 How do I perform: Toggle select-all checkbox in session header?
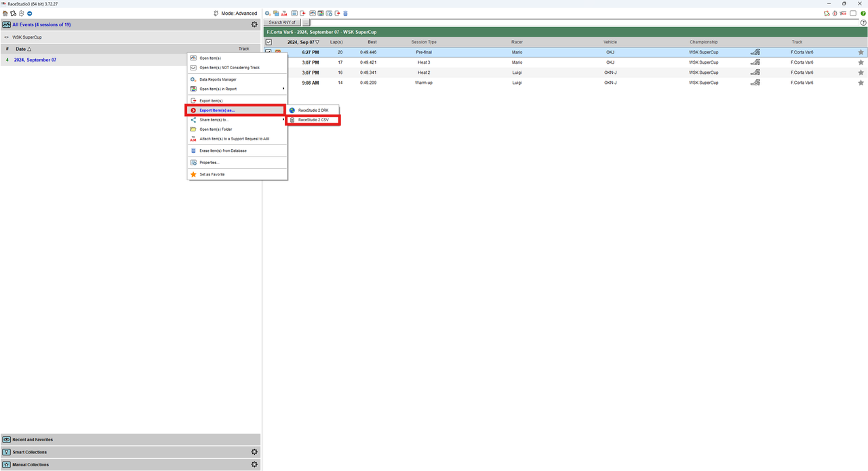click(x=269, y=42)
